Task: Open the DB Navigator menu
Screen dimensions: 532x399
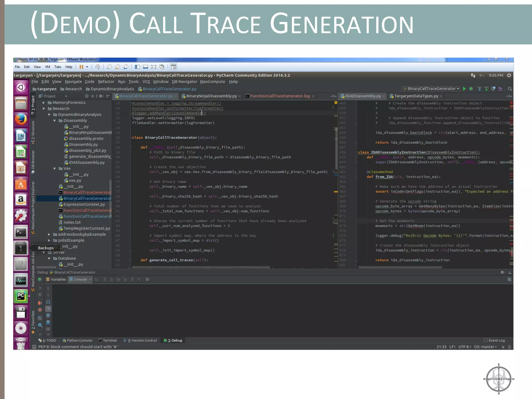Action: click(x=184, y=82)
